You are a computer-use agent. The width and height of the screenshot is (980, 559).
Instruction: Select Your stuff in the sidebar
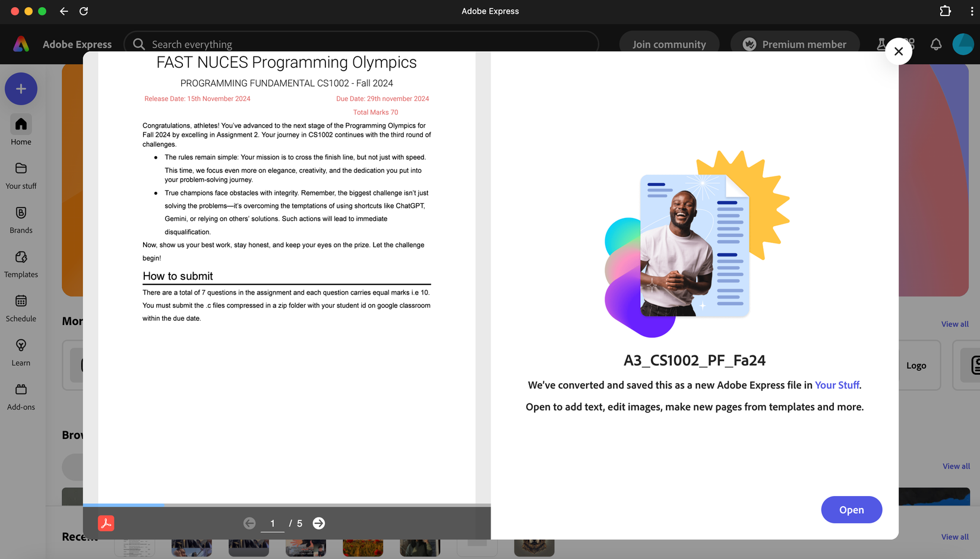click(x=21, y=175)
